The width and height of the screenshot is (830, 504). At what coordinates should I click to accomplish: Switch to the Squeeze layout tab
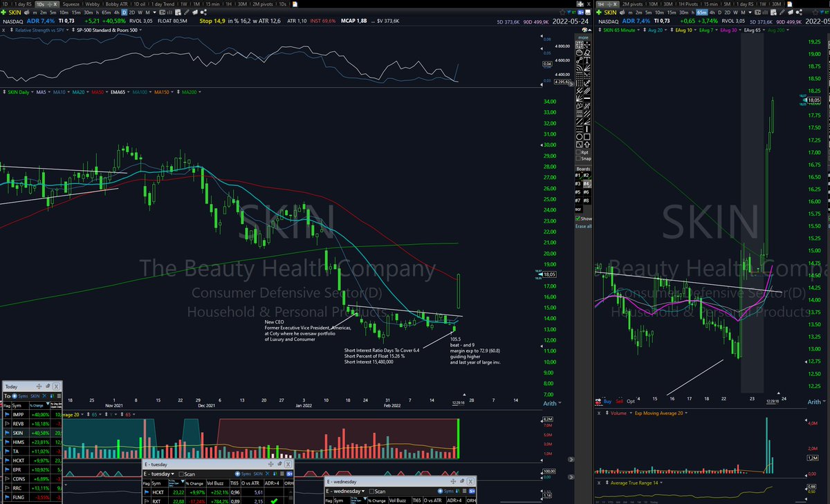tap(71, 4)
